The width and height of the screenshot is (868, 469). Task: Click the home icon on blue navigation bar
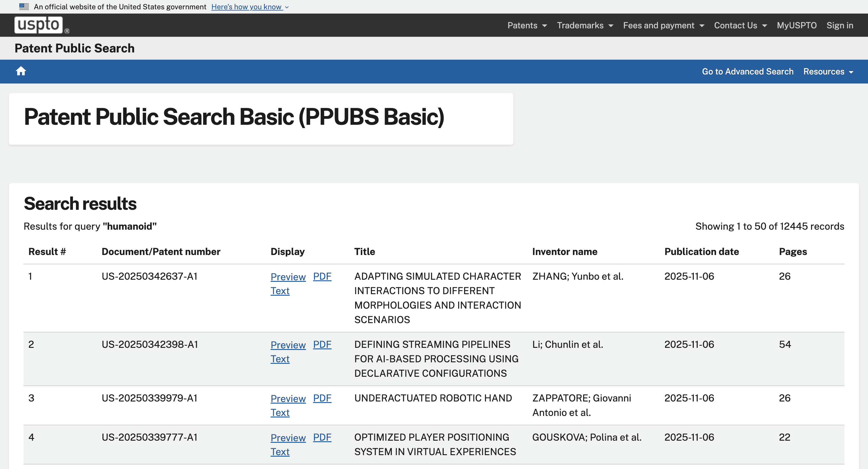[21, 71]
